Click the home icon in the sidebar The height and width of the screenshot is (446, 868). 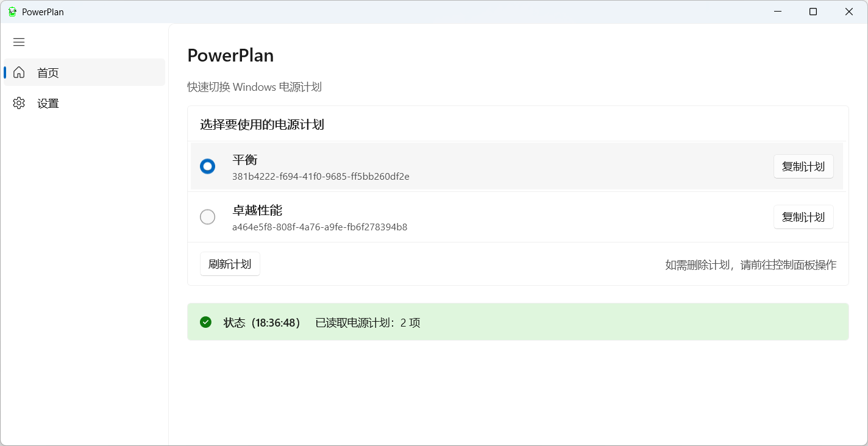pyautogui.click(x=19, y=73)
